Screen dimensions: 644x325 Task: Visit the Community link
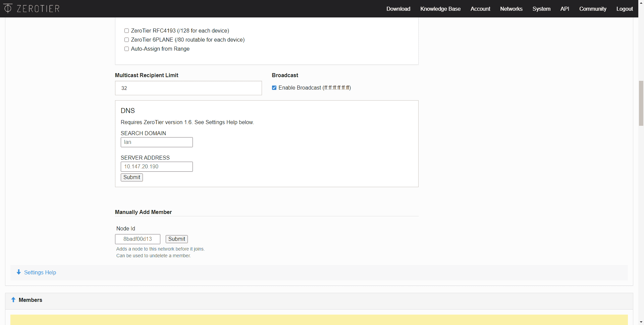pyautogui.click(x=593, y=9)
